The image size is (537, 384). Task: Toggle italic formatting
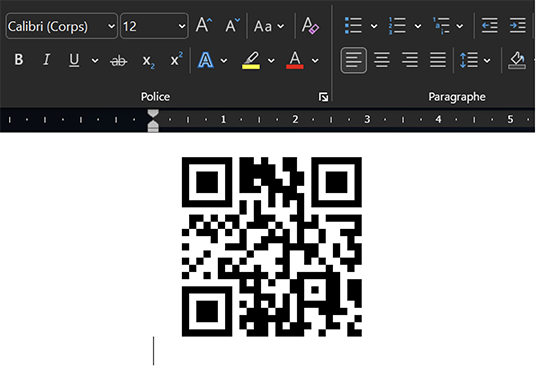[x=47, y=60]
